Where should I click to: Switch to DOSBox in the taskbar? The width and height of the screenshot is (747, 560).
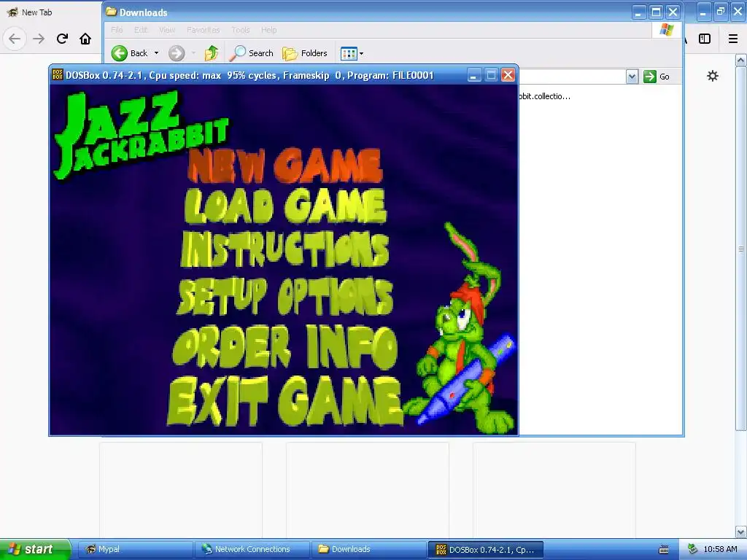[485, 549]
